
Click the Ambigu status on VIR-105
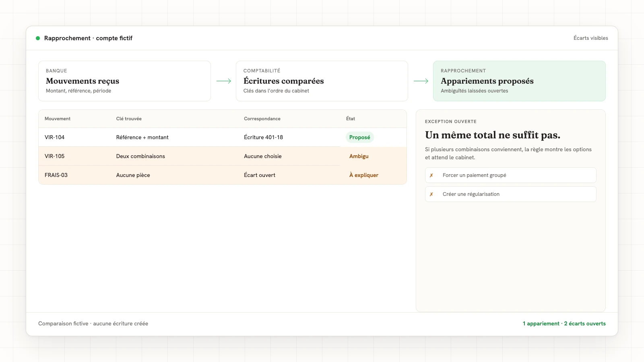(359, 156)
